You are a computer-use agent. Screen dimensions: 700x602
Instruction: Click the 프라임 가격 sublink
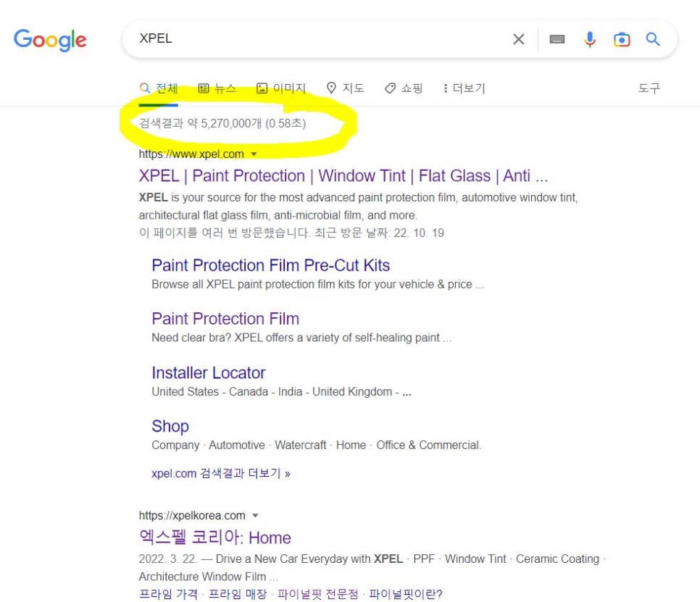(x=168, y=595)
